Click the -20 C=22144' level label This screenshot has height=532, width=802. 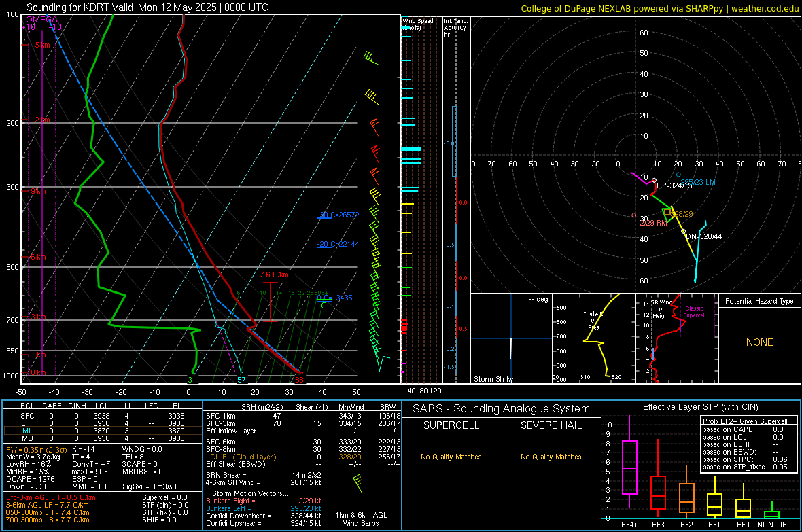[338, 244]
